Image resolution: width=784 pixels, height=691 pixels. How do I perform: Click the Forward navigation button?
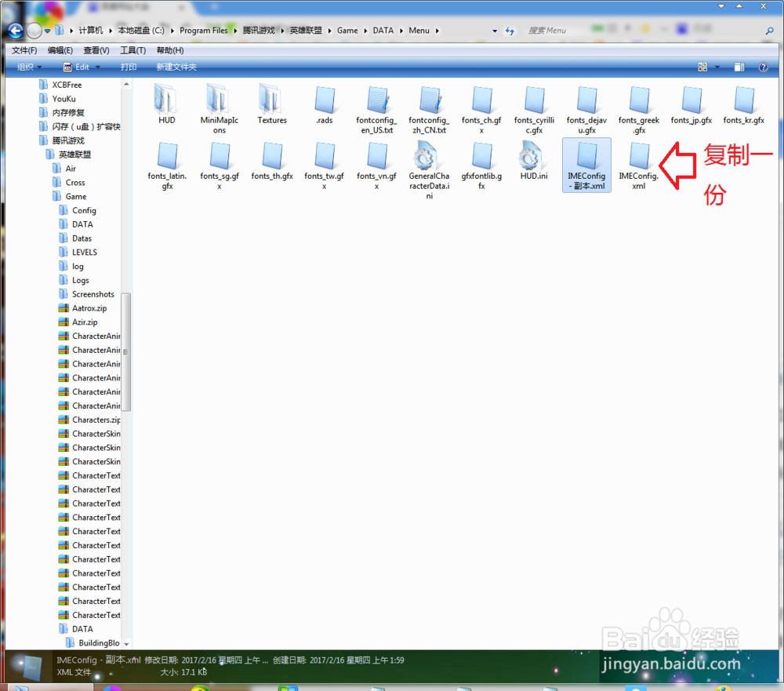34,31
